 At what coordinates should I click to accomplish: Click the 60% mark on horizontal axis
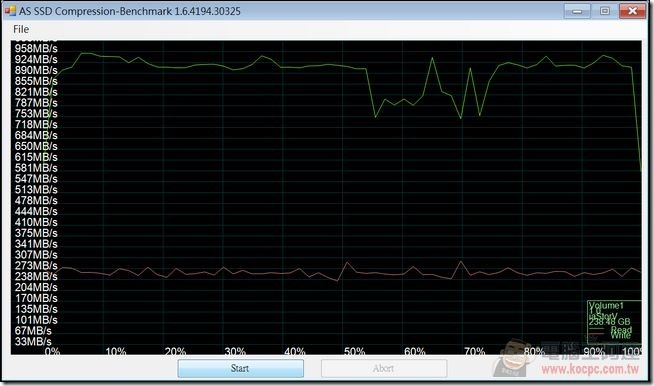coord(415,351)
